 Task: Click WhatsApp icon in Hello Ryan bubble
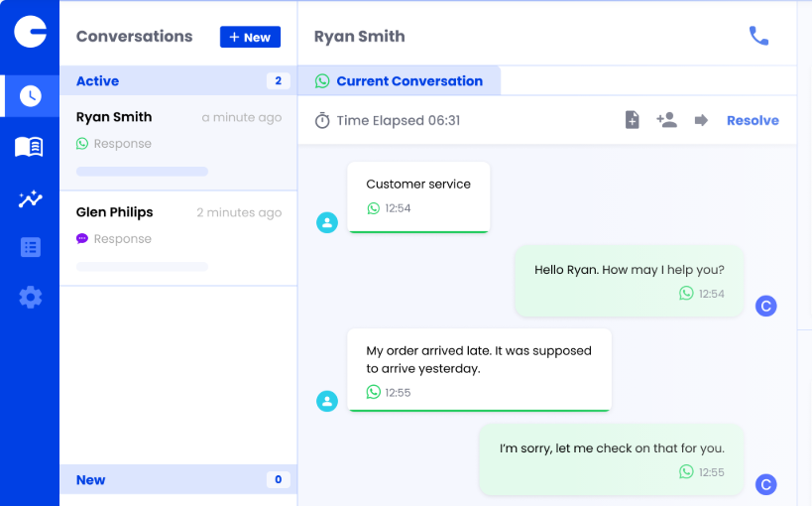(686, 293)
